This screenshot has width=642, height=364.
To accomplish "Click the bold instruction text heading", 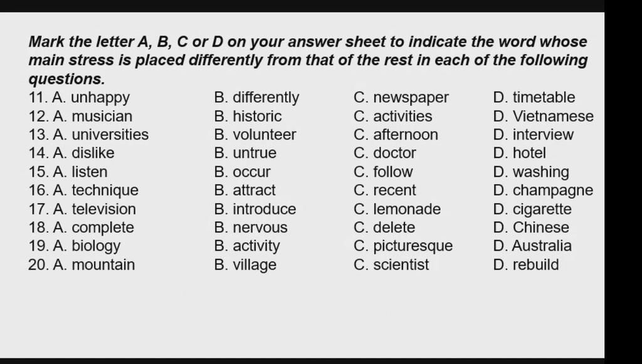I will [x=308, y=60].
